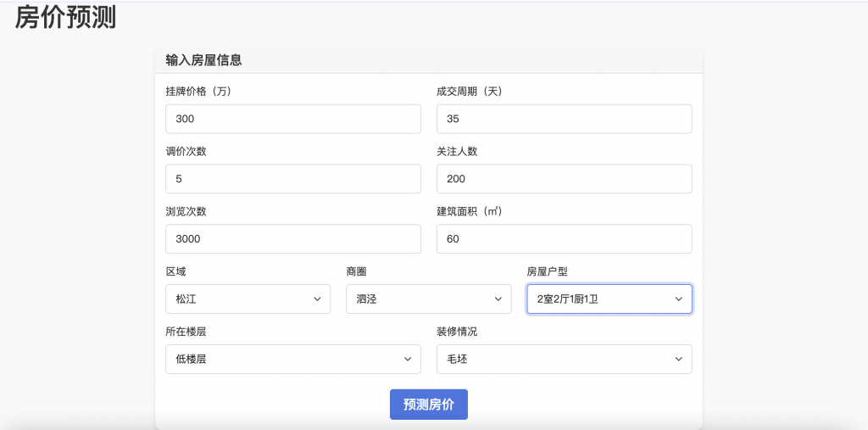This screenshot has height=430, width=868.
Task: Expand the 装修情况 dropdown showing 毛坯
Action: [564, 359]
